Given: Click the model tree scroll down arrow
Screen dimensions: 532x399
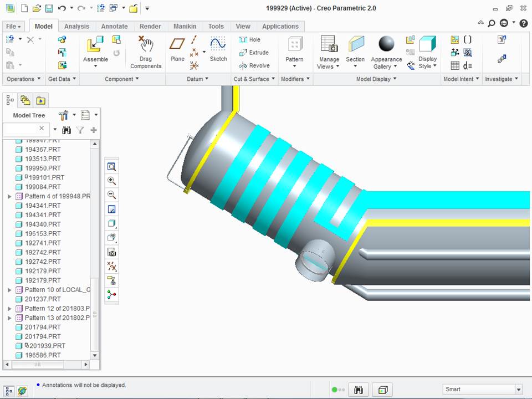Looking at the screenshot, I should pos(95,356).
